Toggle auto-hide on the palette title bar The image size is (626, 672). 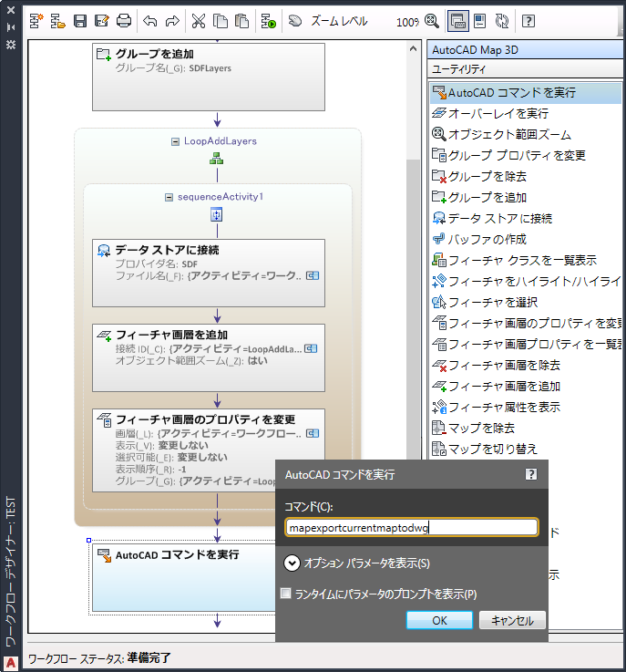click(x=11, y=27)
